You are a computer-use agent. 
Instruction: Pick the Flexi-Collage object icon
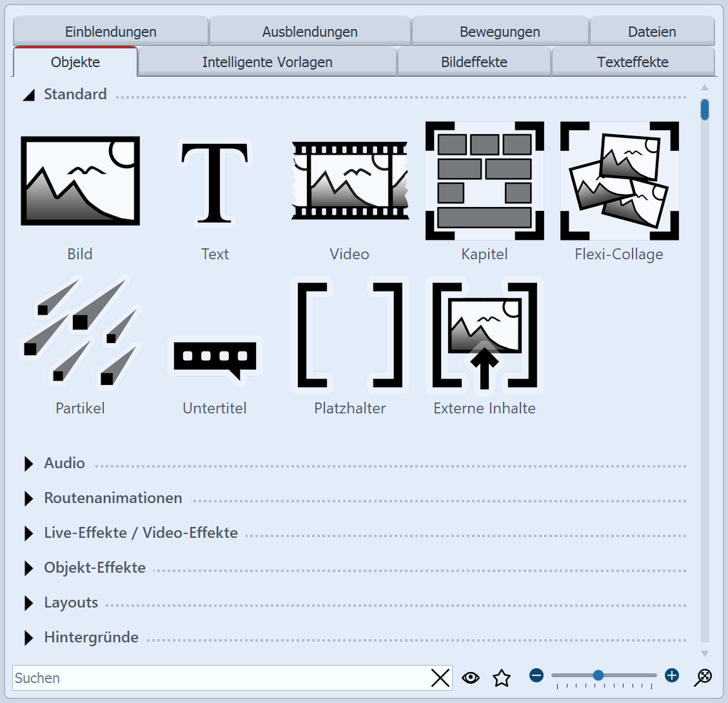(619, 181)
